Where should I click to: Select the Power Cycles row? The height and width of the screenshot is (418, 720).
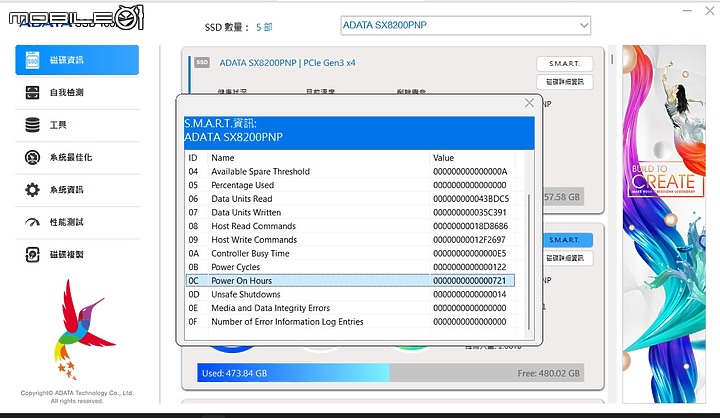click(350, 267)
